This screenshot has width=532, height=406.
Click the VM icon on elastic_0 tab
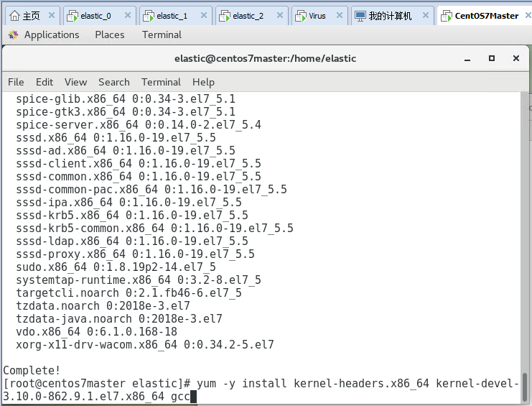tap(73, 16)
